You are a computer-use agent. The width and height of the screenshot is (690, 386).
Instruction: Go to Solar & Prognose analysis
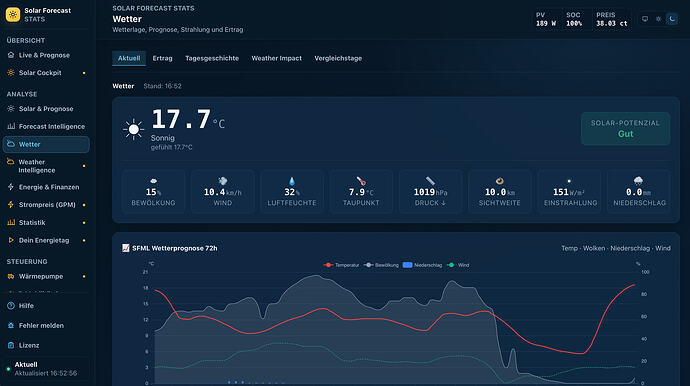pos(46,109)
